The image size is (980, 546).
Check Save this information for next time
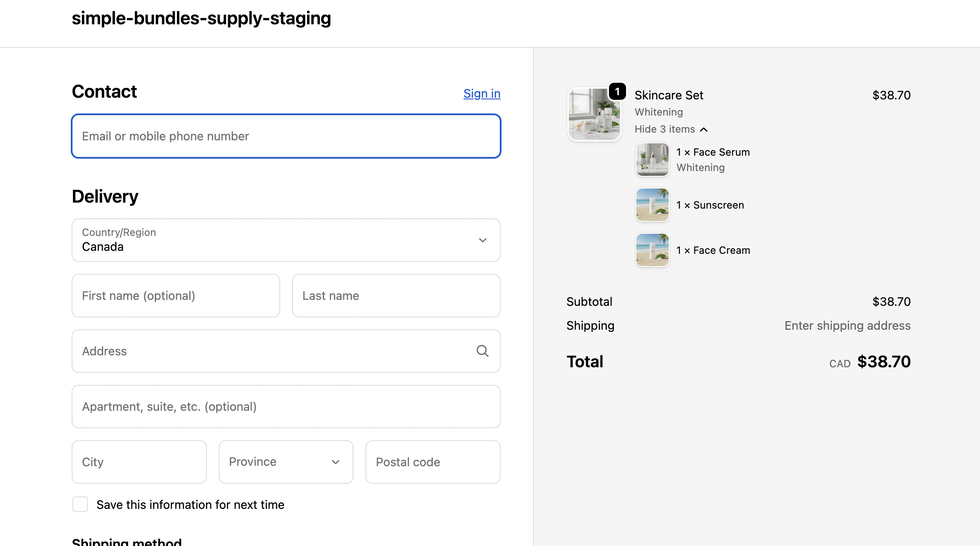tap(80, 504)
